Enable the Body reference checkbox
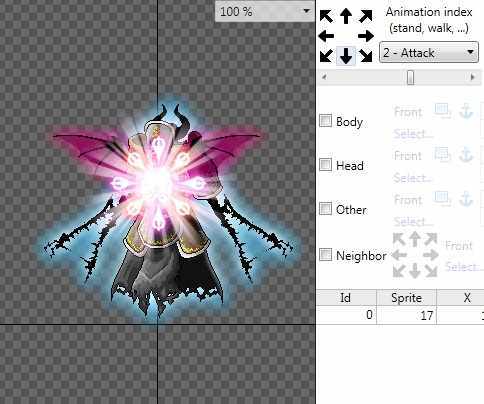 click(325, 121)
